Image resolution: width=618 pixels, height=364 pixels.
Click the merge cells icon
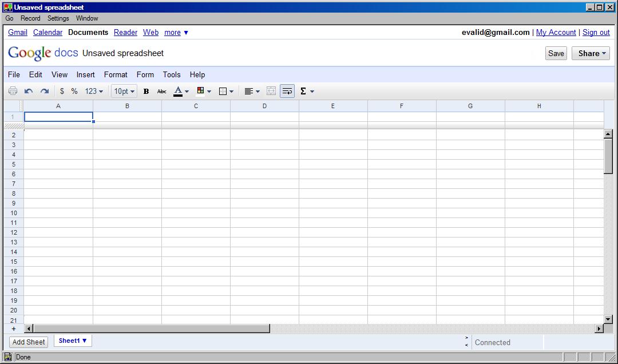click(271, 91)
